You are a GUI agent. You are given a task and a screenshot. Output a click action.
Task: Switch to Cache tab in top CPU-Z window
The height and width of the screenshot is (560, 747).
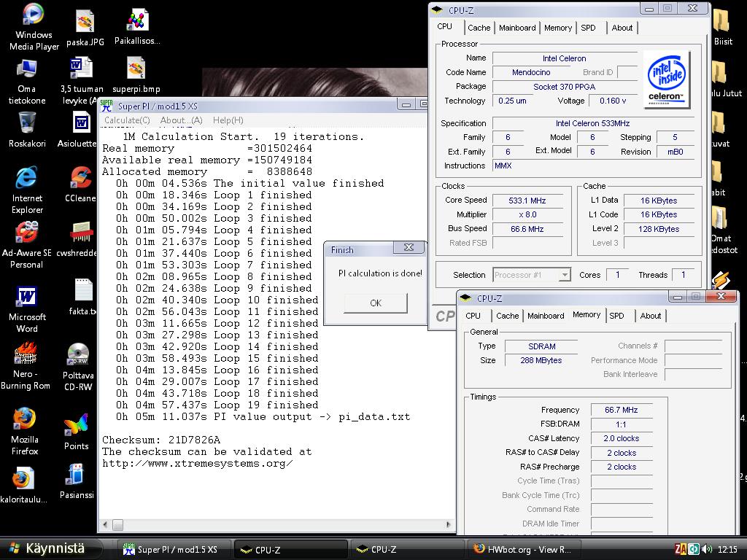point(479,28)
